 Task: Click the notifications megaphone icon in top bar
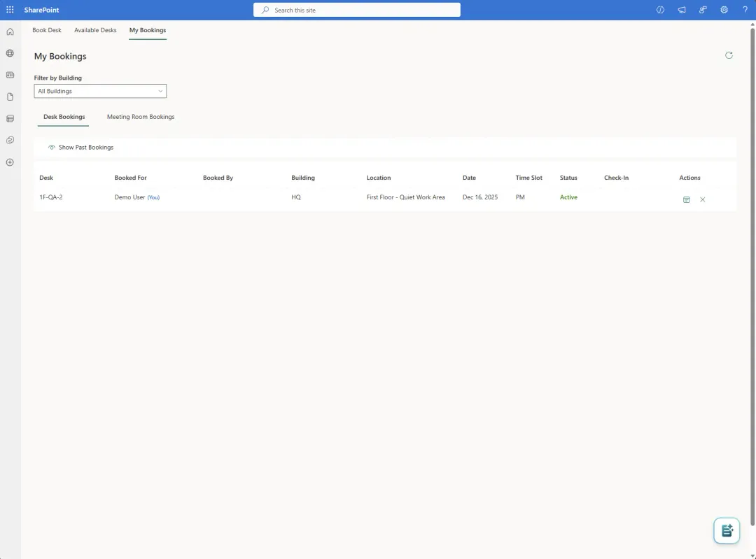tap(681, 9)
